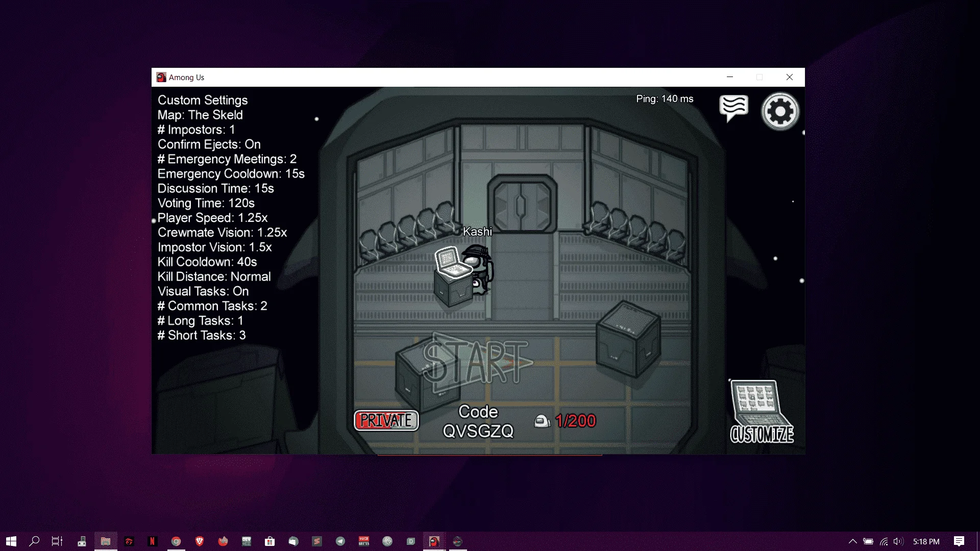
Task: Click the Confirm Ejects: On line
Action: (209, 145)
